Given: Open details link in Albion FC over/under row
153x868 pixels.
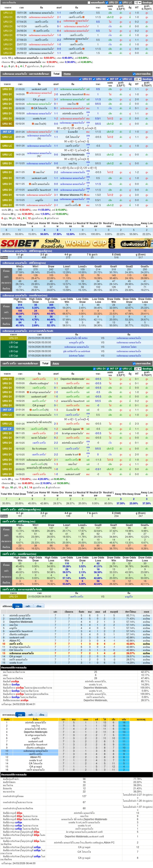Looking at the screenshot, I should coord(146,641).
